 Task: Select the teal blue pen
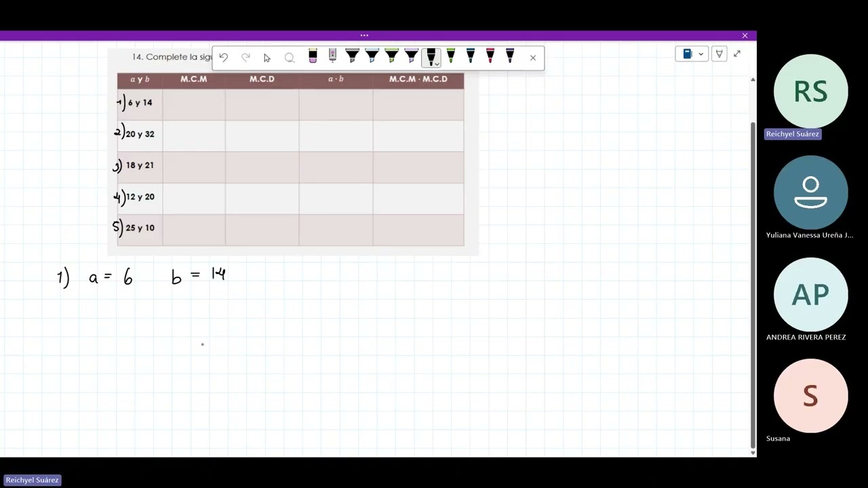click(471, 56)
